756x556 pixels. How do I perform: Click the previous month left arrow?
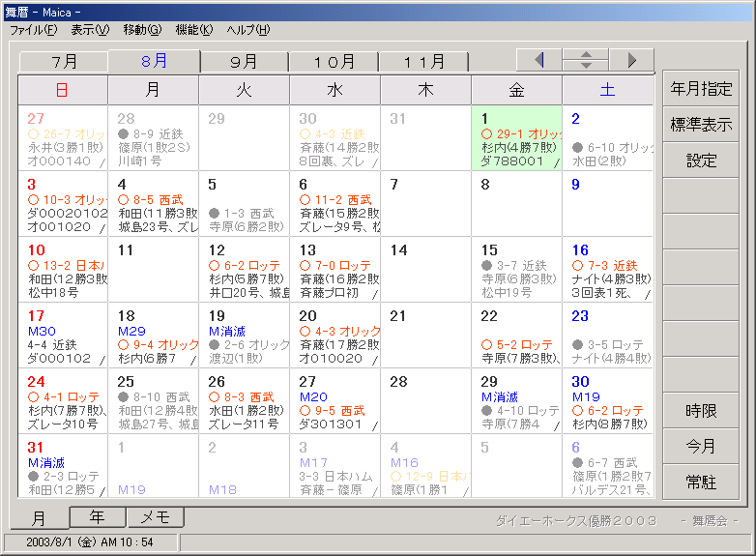point(539,60)
